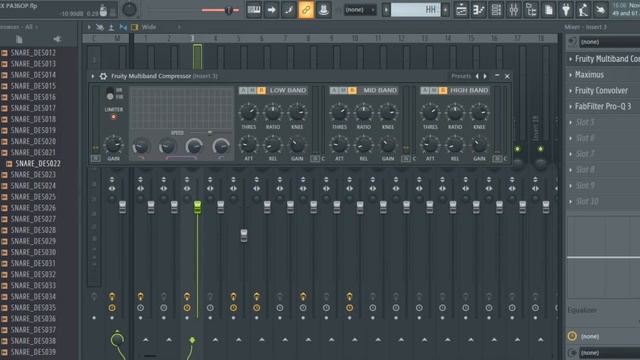Screen dimensions: 640x360
Task: Toggle typing keyboard to piano icon
Action: [254, 10]
